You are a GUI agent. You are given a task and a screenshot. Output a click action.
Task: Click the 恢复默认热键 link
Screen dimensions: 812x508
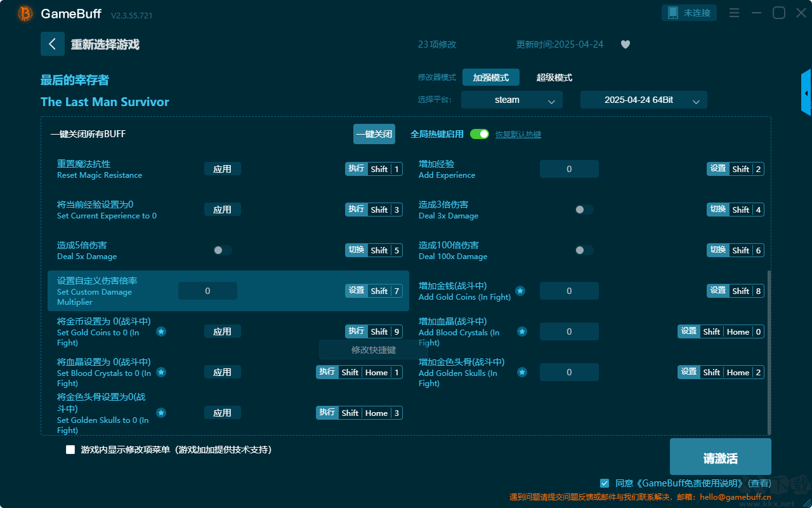[518, 135]
